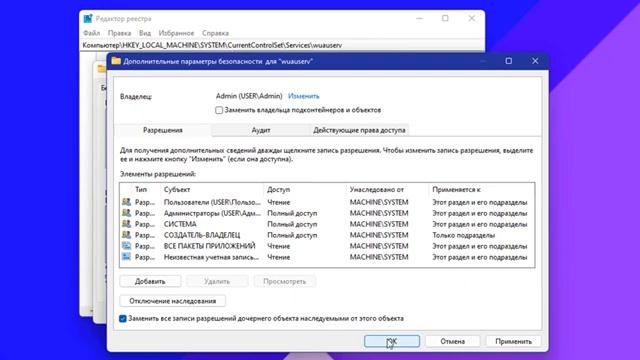The height and width of the screenshot is (360, 640).
Task: Click 'Чтение' access in Пользователи row
Action: pos(279,202)
